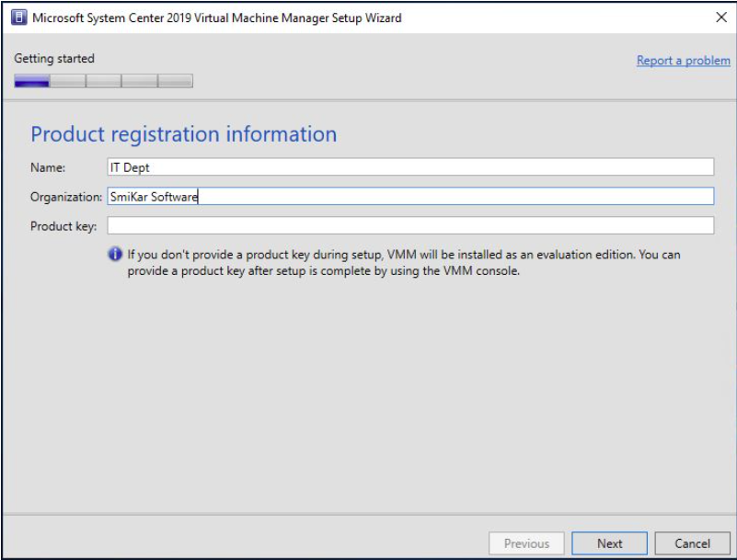This screenshot has height=560, width=737.
Task: Click the Getting started progress bar
Action: pyautogui.click(x=103, y=81)
